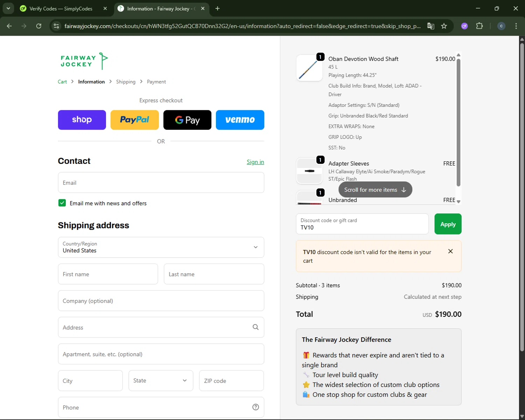Click 'Subtotal · 3 items' text
Screen dimensions: 525x420
click(x=318, y=285)
